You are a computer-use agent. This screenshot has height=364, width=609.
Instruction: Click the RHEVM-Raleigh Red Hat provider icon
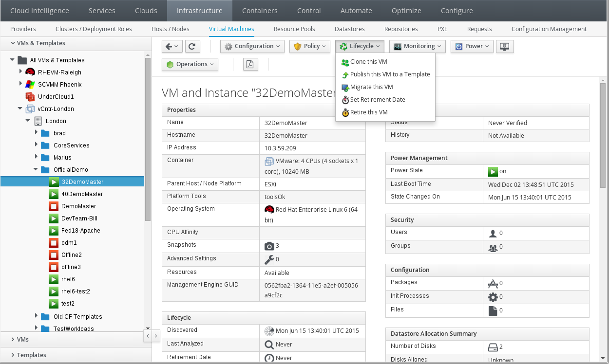click(30, 72)
